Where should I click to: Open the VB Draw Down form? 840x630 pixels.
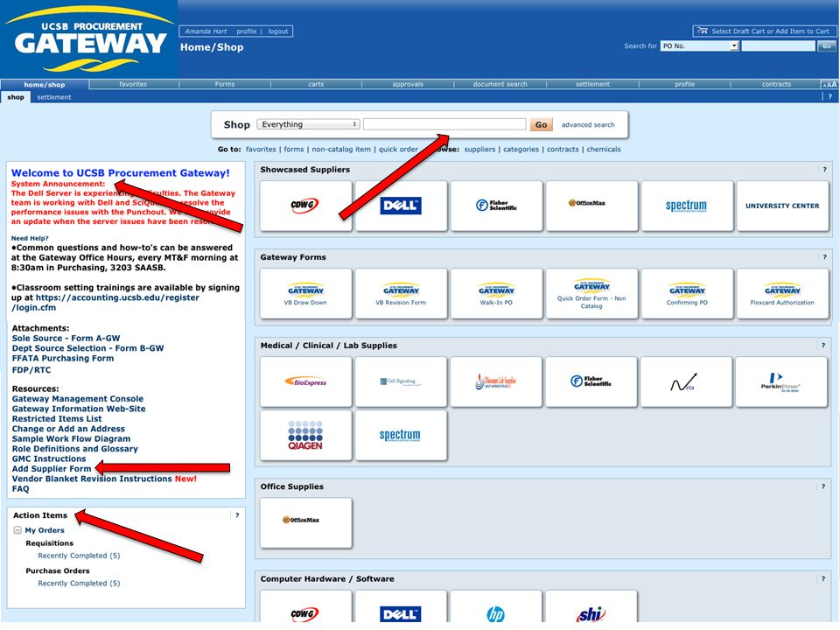306,294
